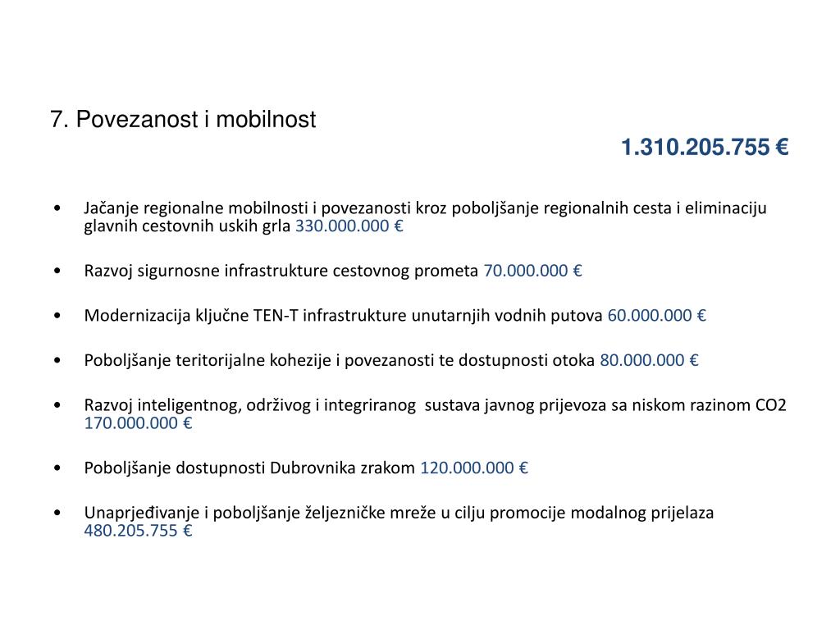The height and width of the screenshot is (630, 840).
Task: Click the amount 120.000.000 €
Action: (474, 468)
